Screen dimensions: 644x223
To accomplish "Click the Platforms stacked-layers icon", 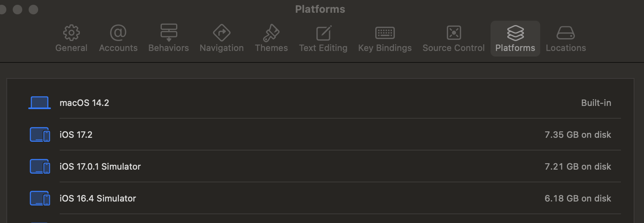I will click(x=515, y=33).
